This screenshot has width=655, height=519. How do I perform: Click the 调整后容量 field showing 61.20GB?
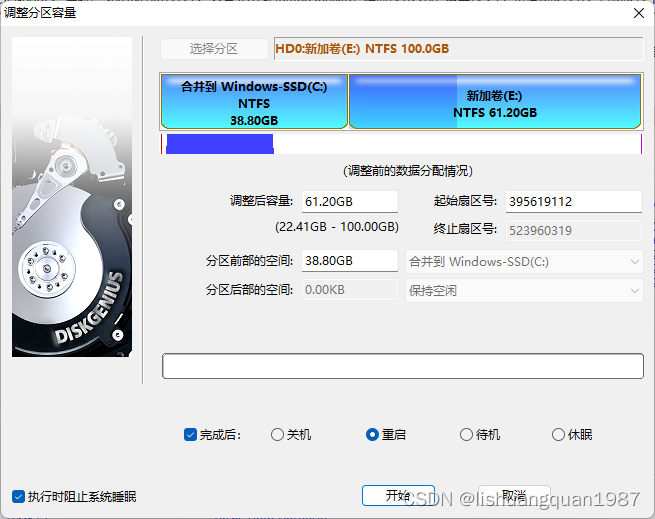[350, 201]
